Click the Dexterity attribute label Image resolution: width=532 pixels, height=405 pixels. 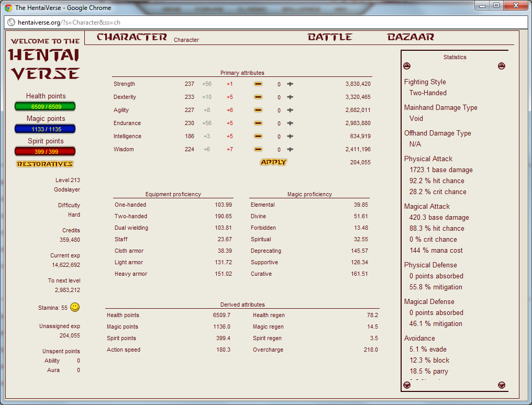click(x=125, y=97)
